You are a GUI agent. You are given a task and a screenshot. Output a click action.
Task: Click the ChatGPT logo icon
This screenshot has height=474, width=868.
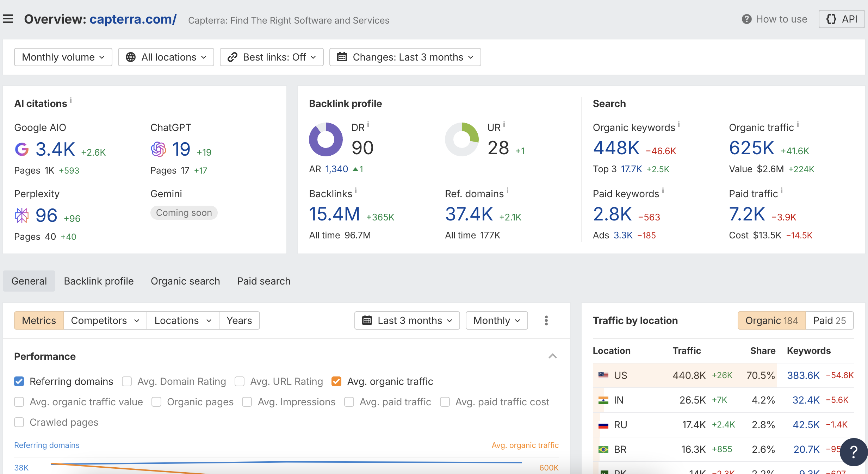click(x=158, y=149)
